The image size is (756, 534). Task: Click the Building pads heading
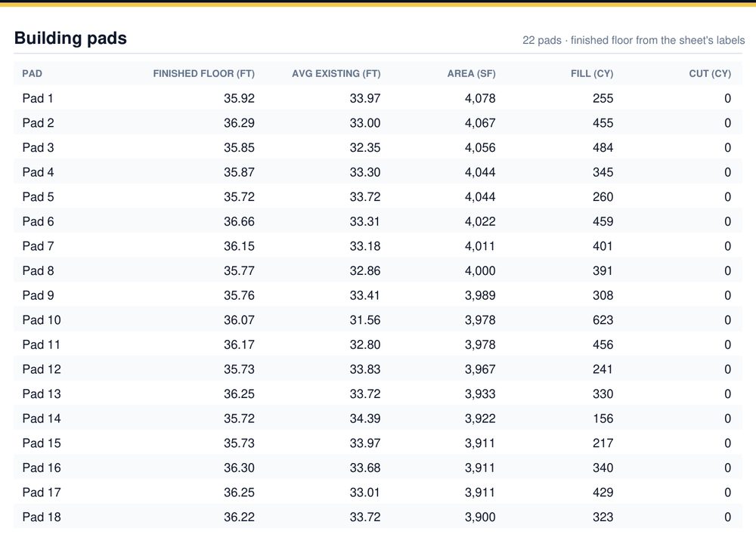click(x=70, y=38)
